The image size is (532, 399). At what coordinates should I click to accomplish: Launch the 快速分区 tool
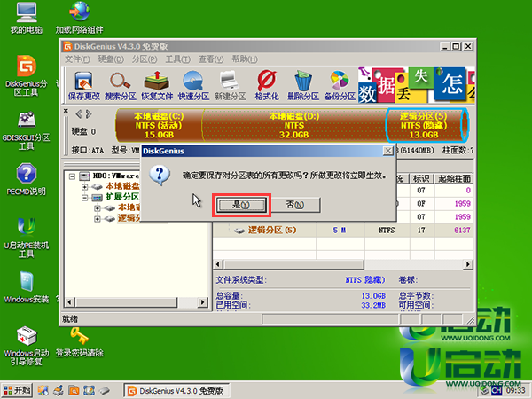tap(193, 85)
